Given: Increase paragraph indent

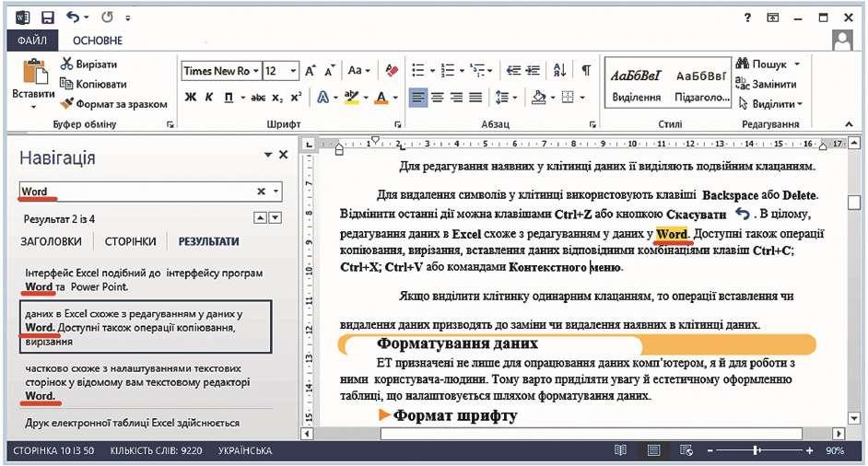Looking at the screenshot, I should (x=533, y=70).
